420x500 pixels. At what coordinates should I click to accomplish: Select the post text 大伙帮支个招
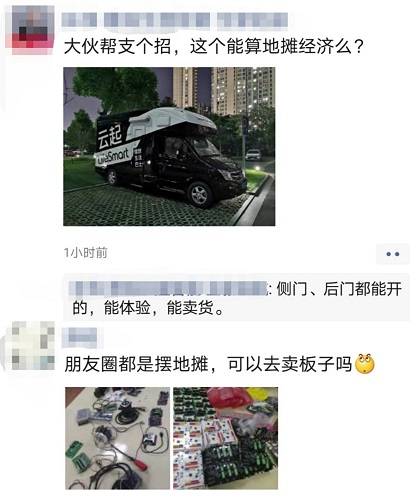[117, 46]
